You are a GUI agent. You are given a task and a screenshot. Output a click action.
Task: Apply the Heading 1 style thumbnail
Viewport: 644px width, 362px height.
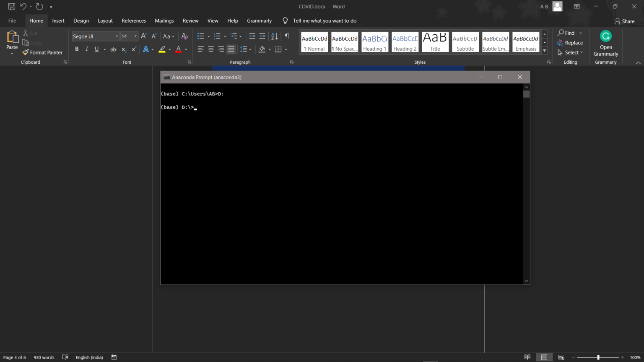(x=375, y=42)
